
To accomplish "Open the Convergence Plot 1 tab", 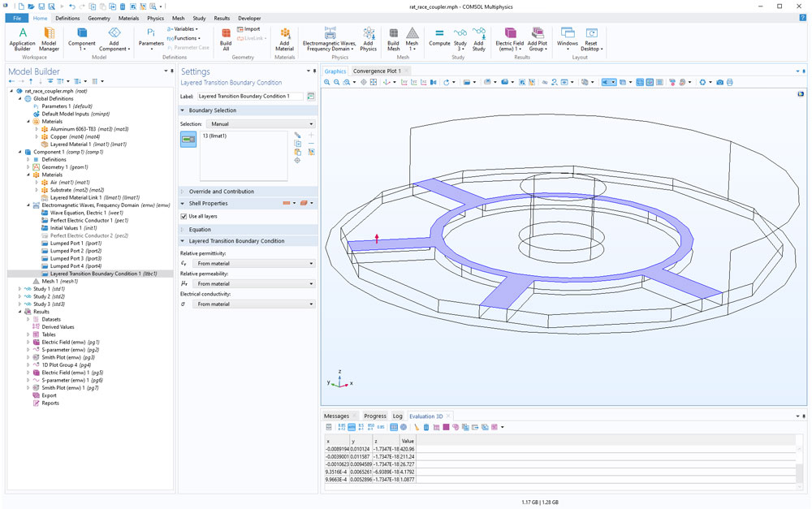I will (378, 71).
